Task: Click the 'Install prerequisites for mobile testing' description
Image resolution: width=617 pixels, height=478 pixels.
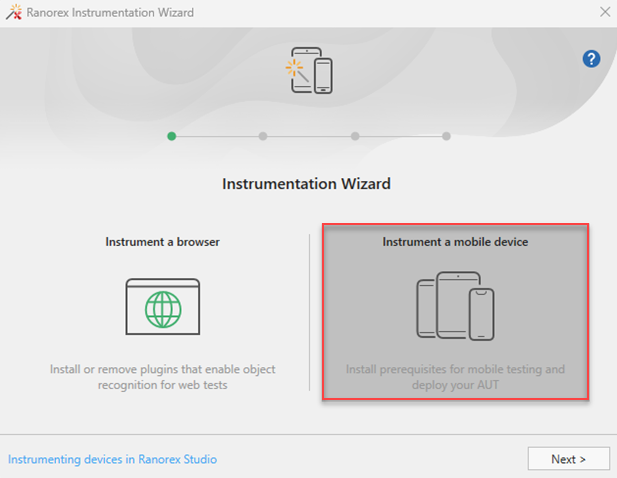Action: [x=455, y=377]
